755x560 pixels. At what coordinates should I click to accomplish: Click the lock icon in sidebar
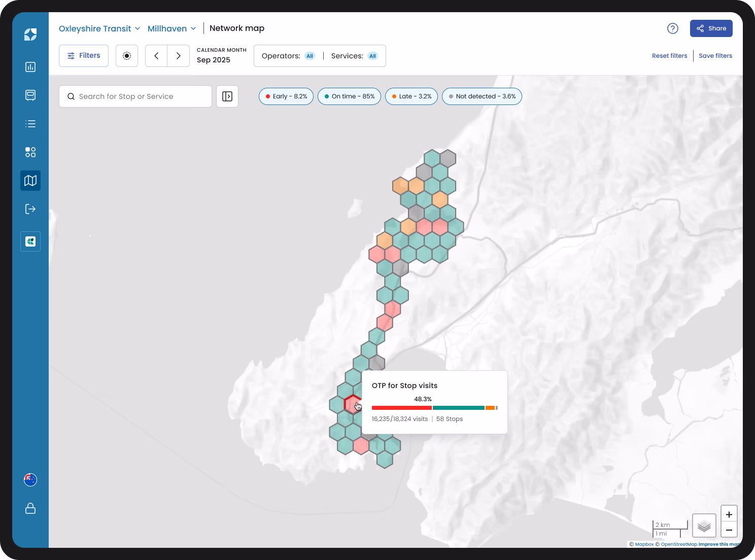coord(30,508)
